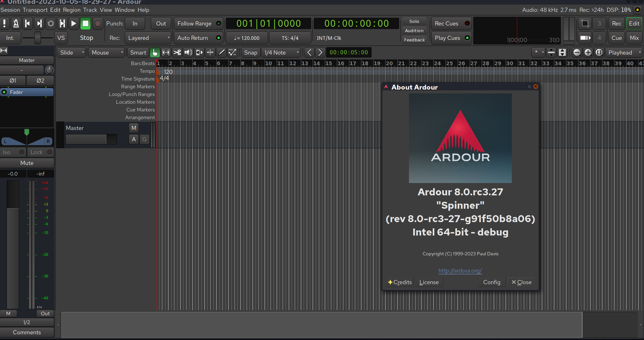Enable the Loop playback button
The width and height of the screenshot is (644, 340).
click(51, 24)
